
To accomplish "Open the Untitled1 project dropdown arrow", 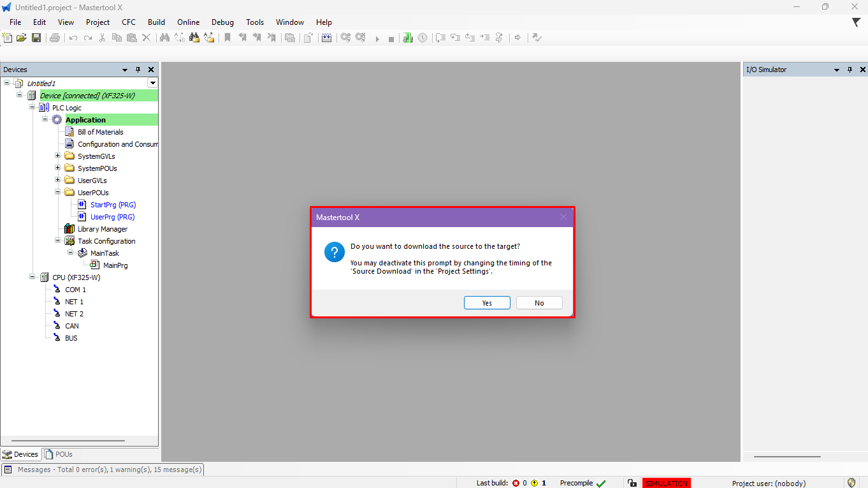I will pos(152,83).
